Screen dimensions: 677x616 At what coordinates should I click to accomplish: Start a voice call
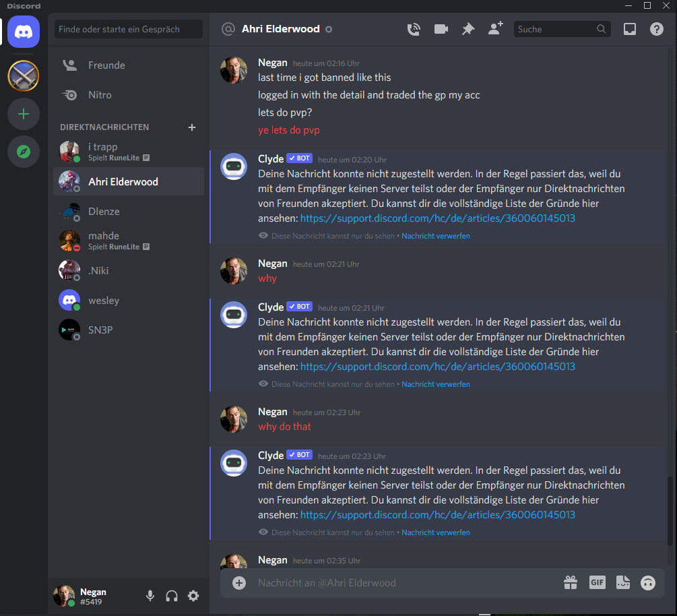414,29
